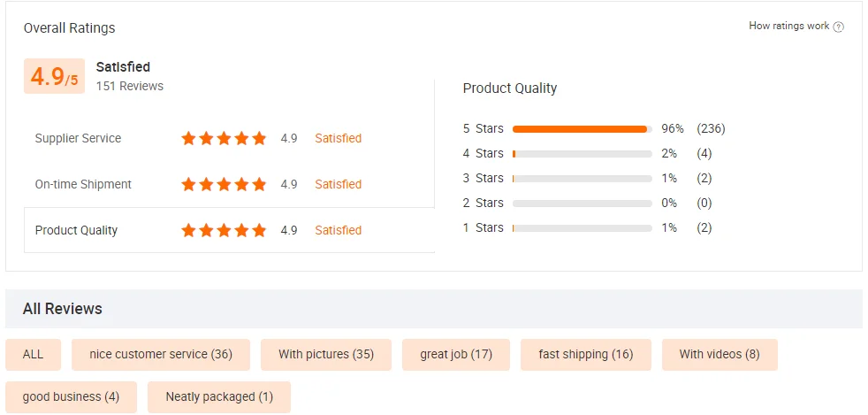Click the How ratings work help icon
The width and height of the screenshot is (868, 415).
pos(839,27)
